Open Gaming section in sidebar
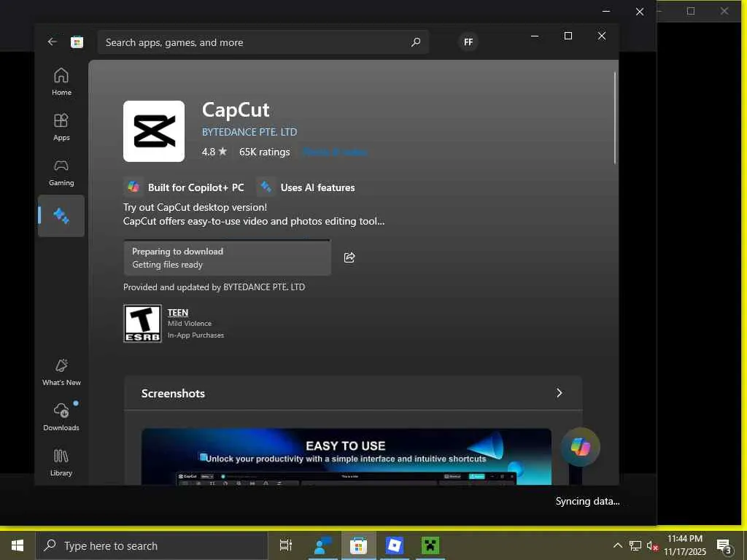 pyautogui.click(x=61, y=172)
